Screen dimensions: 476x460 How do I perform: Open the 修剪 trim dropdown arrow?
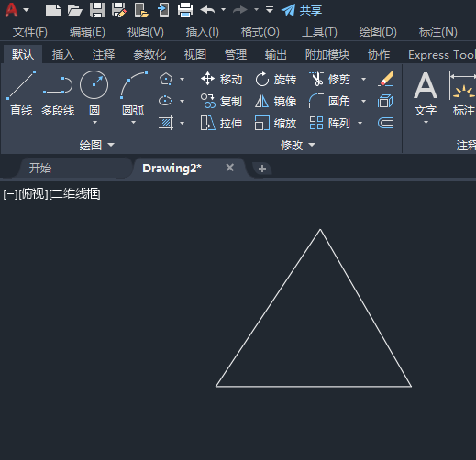point(363,79)
